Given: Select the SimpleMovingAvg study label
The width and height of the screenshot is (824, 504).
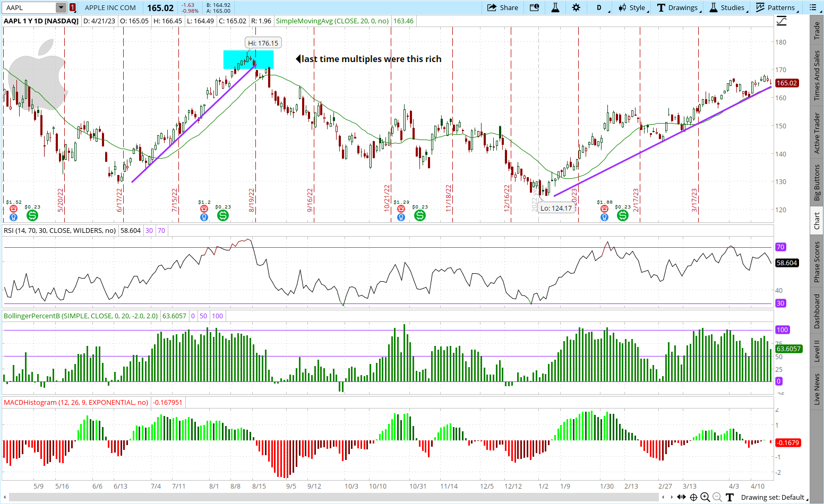Looking at the screenshot, I should [332, 21].
